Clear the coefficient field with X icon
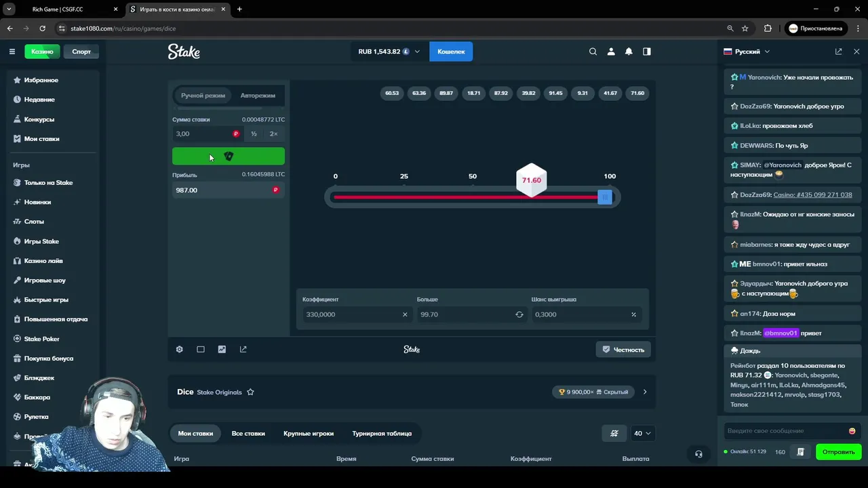The width and height of the screenshot is (868, 488). click(x=405, y=314)
